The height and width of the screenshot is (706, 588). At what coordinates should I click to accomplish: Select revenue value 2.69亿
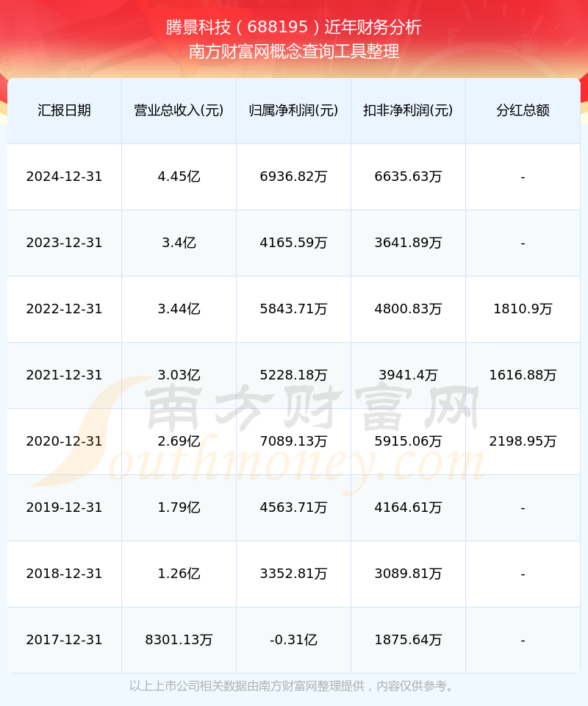coord(179,441)
